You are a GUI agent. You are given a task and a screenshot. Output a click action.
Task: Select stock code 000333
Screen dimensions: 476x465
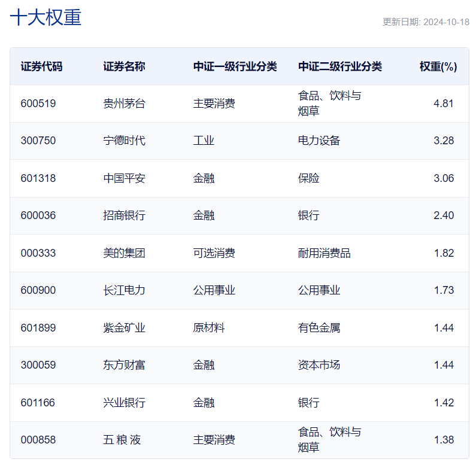[x=38, y=253]
